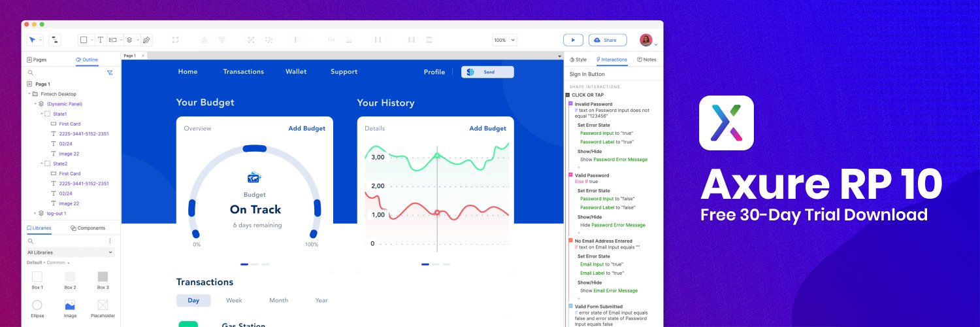Expand the log-out 1 tree node
980x327 pixels.
tap(35, 213)
